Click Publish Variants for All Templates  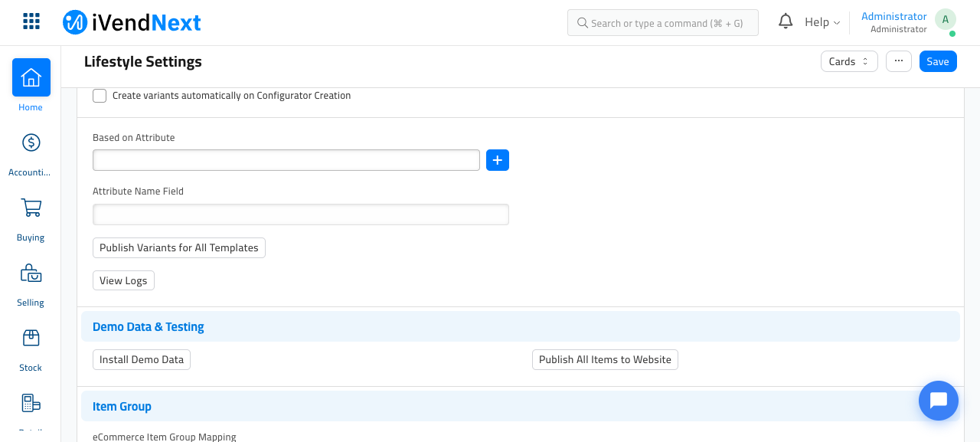coord(179,247)
